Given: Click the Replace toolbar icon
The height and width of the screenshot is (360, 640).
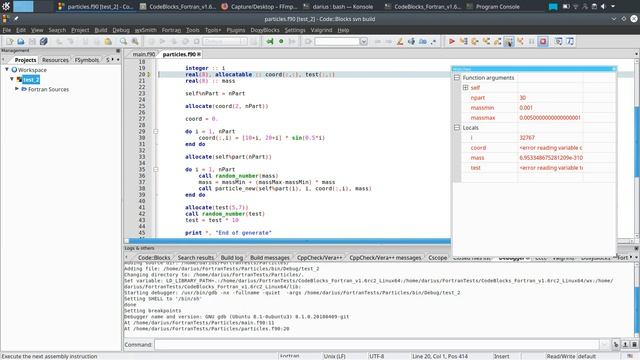Looking at the screenshot, I should click(135, 41).
